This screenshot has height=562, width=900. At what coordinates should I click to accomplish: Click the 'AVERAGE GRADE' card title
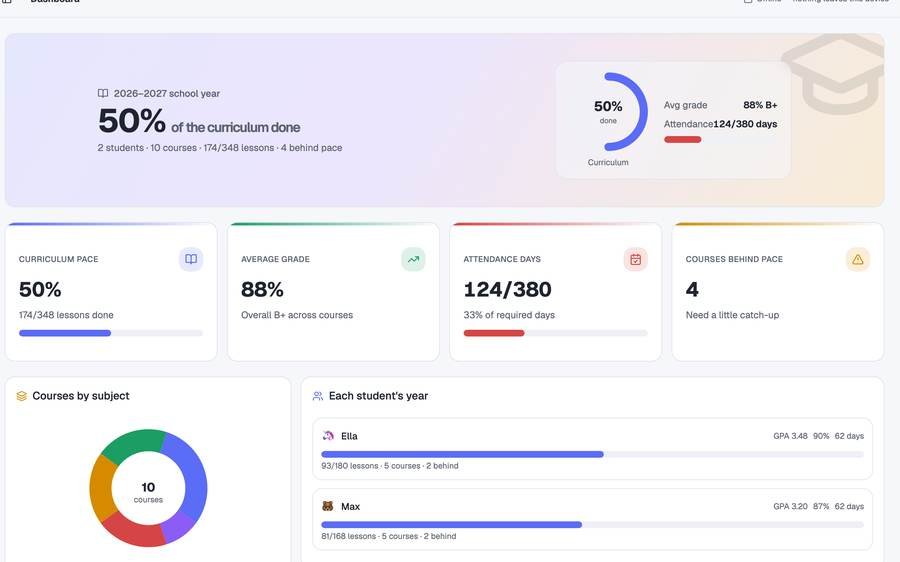click(x=276, y=259)
